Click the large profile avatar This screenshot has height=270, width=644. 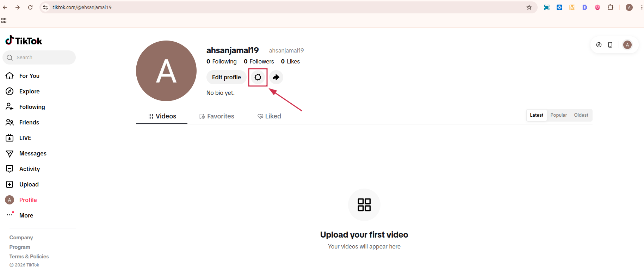166,71
